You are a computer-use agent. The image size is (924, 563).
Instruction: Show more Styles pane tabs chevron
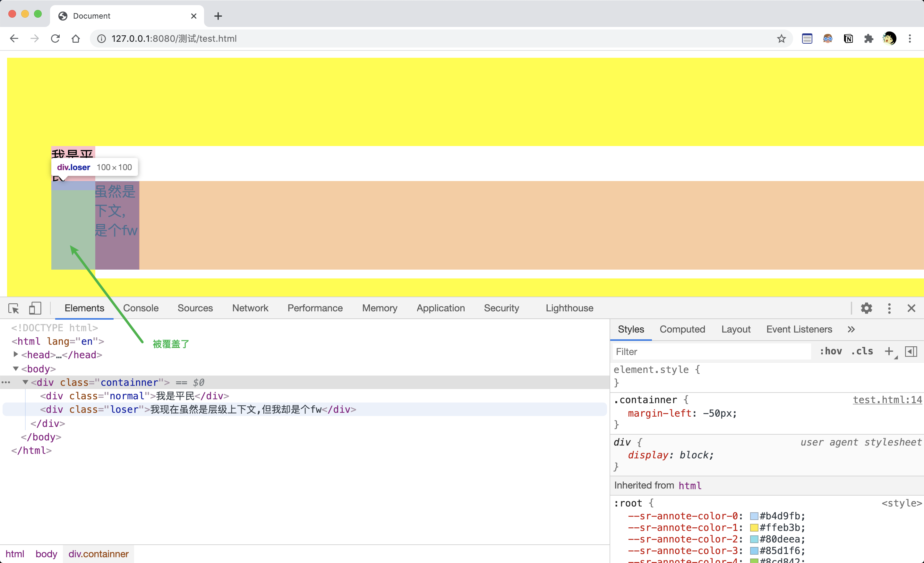coord(851,329)
